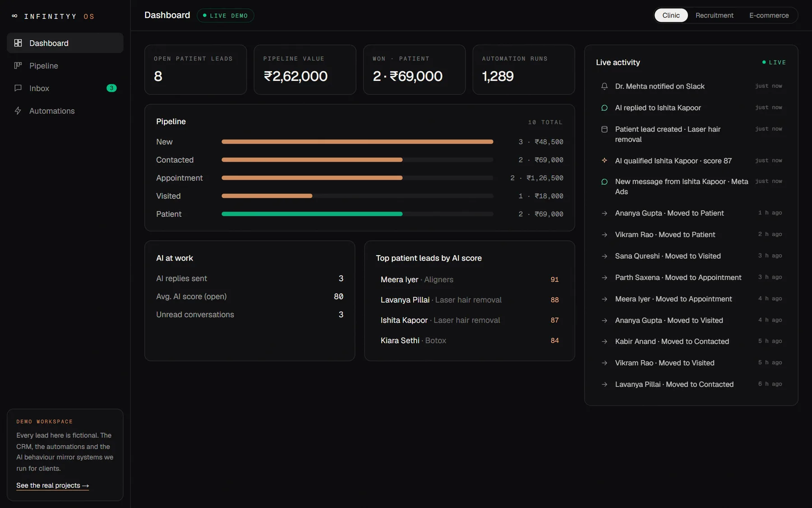Click the chat icon beside AI replied to Ishita Kapoor
Image resolution: width=812 pixels, height=508 pixels.
tap(604, 108)
